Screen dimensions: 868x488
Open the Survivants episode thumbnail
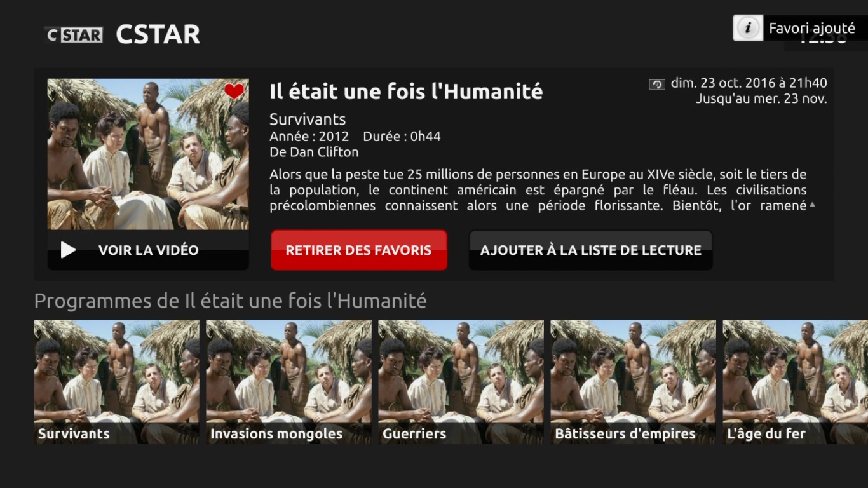click(x=116, y=382)
